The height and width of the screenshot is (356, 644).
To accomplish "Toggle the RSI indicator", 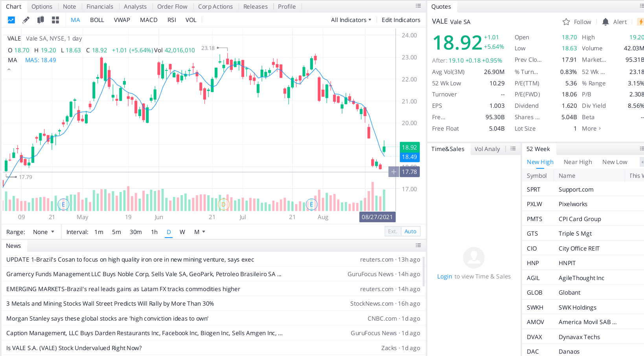I will [172, 20].
